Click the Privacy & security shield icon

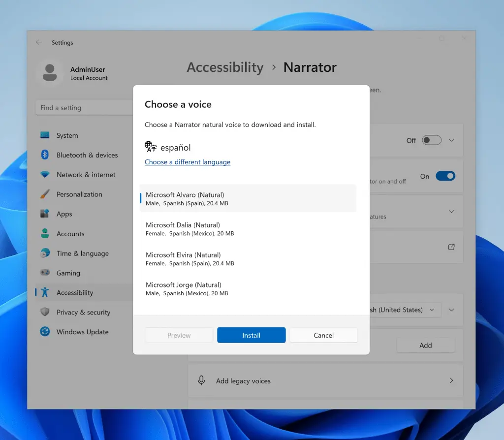coord(45,313)
